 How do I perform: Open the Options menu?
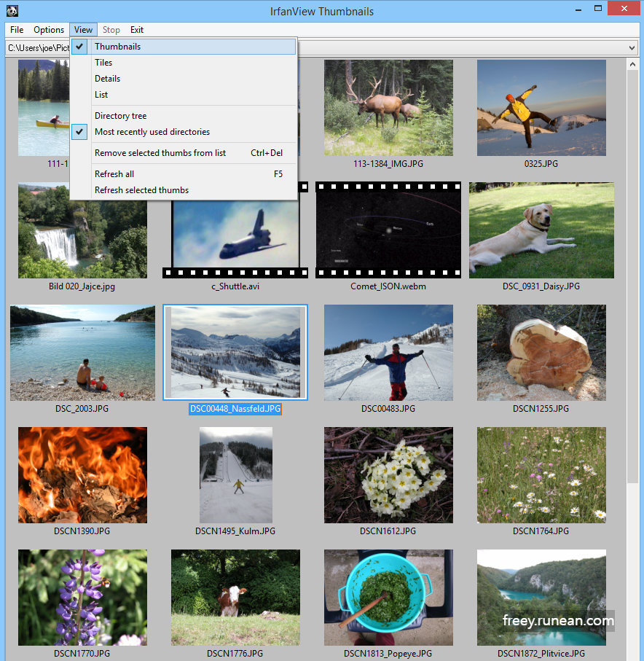[x=49, y=30]
